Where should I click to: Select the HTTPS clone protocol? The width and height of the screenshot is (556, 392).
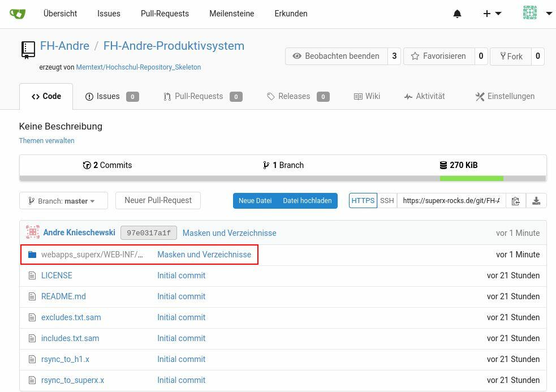[x=363, y=201]
